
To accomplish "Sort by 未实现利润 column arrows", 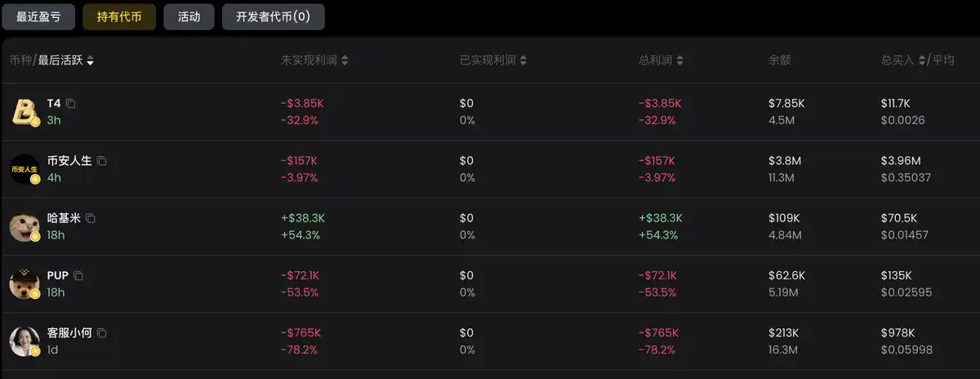I will [x=345, y=60].
